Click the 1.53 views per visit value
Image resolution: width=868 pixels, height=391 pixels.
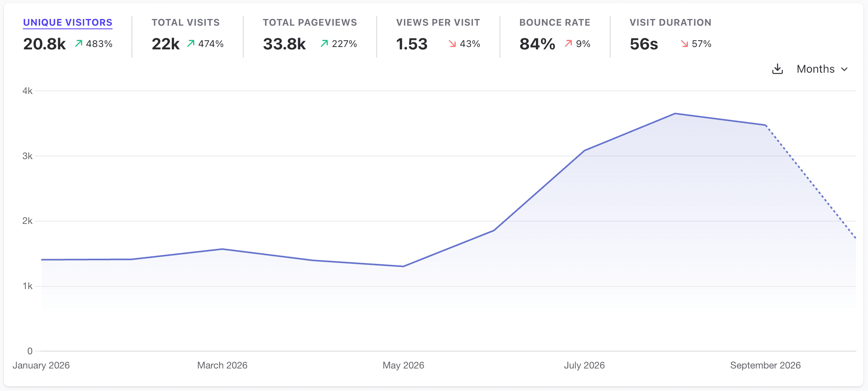[x=412, y=44]
